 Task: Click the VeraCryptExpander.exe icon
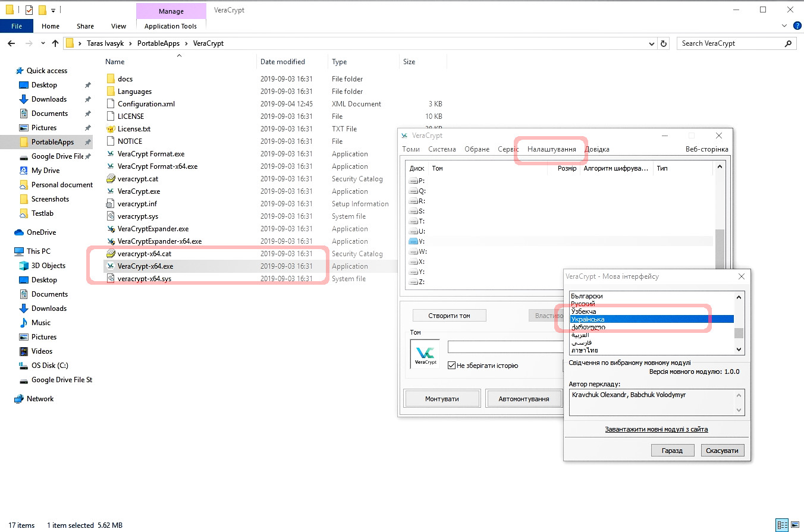111,228
